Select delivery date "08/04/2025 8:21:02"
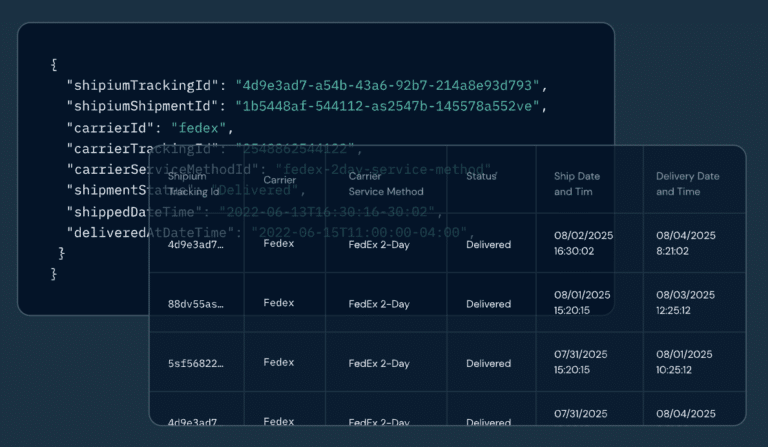This screenshot has width=768, height=447. click(686, 243)
